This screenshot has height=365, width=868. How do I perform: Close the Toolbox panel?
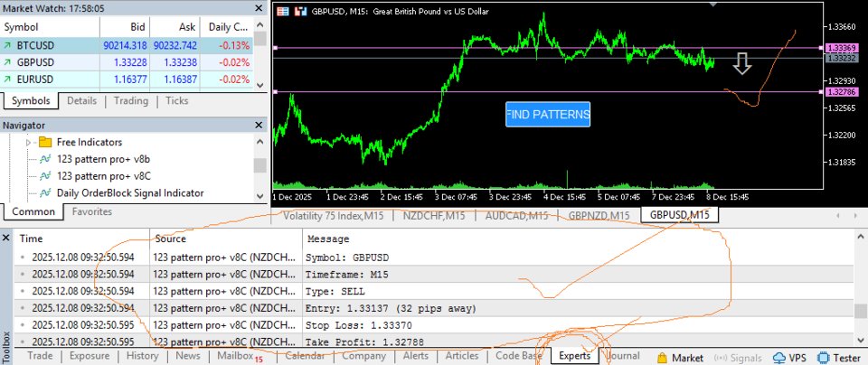point(6,238)
